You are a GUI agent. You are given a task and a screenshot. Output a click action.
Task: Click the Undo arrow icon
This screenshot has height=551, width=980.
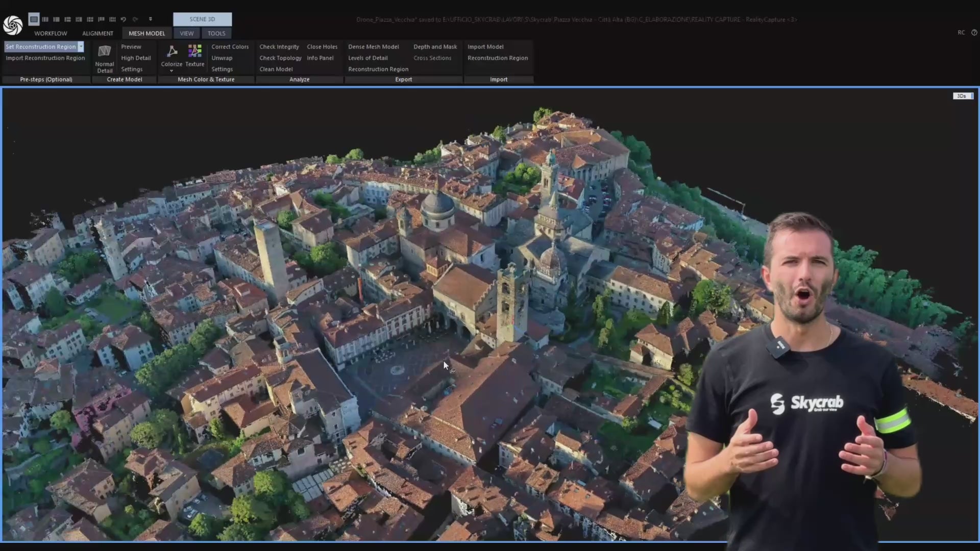coord(124,19)
